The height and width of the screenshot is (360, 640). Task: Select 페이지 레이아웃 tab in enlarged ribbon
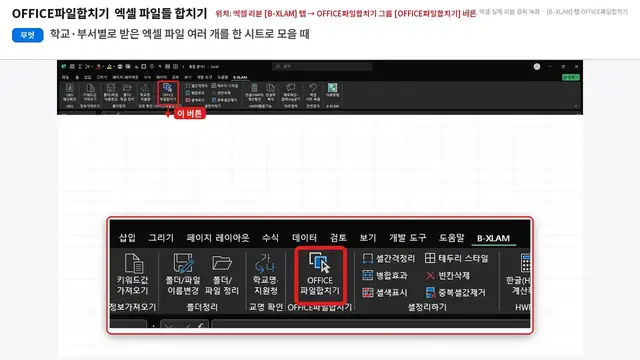[218, 238]
